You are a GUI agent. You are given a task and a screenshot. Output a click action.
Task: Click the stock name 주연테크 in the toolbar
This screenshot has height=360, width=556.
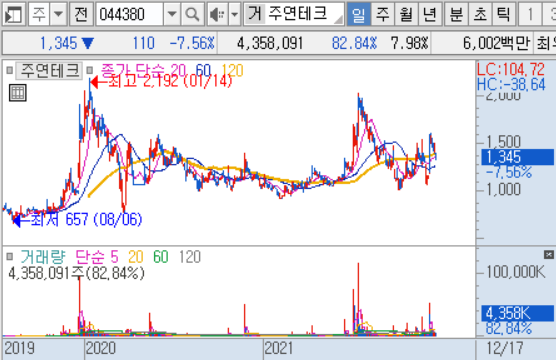(298, 13)
